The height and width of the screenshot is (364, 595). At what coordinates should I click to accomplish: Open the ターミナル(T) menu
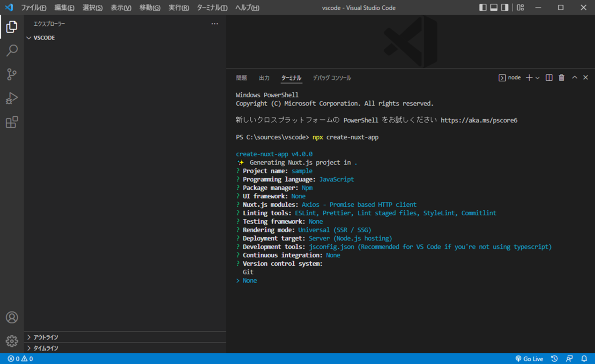(x=212, y=8)
